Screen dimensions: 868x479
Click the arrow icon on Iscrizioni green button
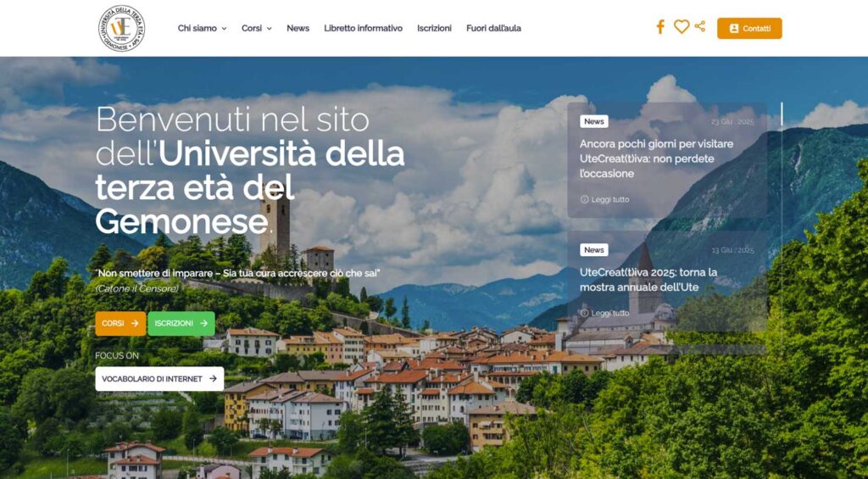click(203, 323)
